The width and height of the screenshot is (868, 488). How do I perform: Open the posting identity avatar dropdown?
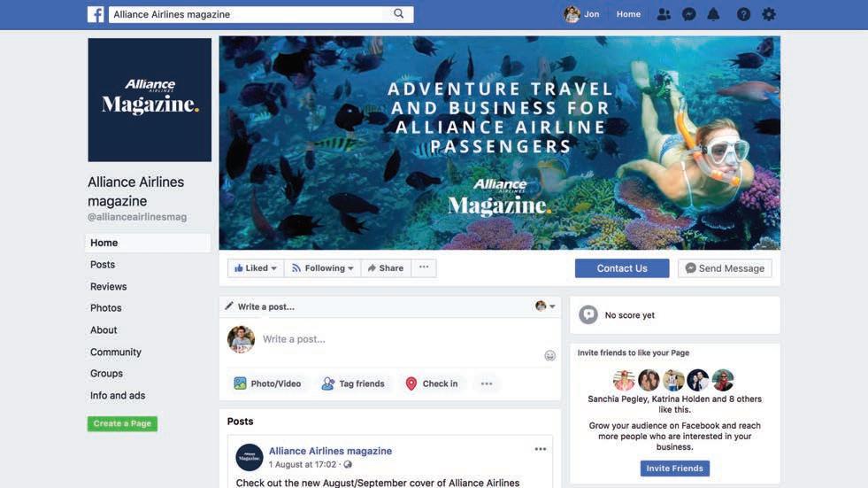point(545,306)
